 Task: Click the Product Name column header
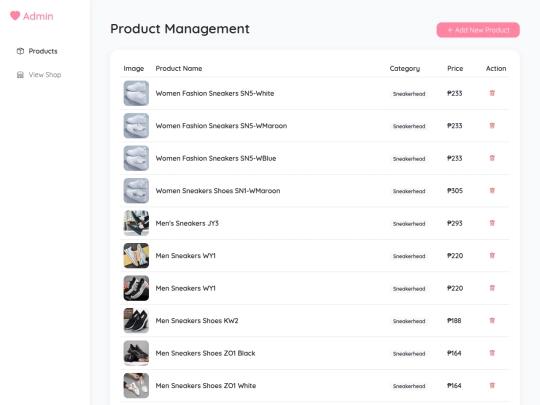[x=179, y=69]
